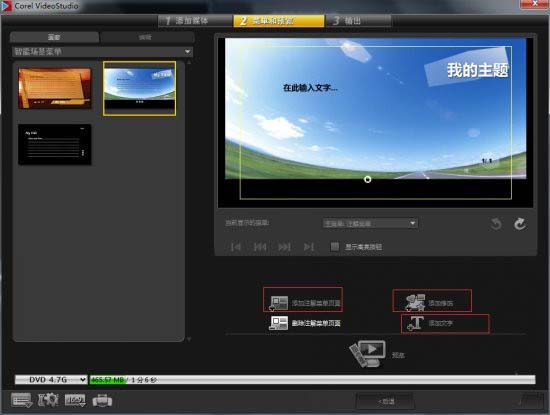Screen dimensions: 550x415
Task: Click the remove notes menu page label
Action: (316, 323)
